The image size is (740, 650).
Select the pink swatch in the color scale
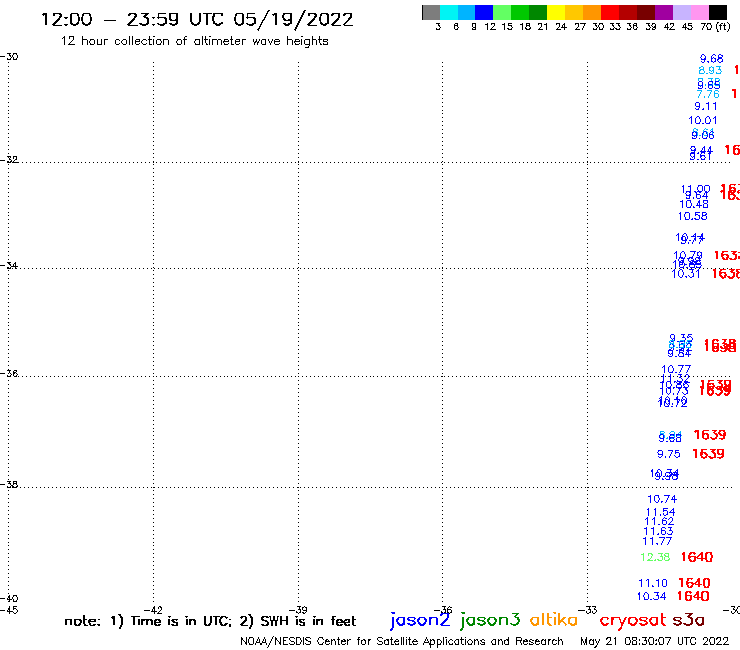pos(700,12)
